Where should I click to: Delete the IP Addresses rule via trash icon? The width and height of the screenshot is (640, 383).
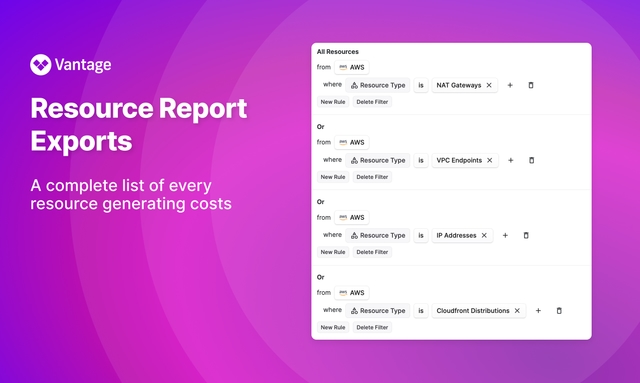(x=526, y=236)
